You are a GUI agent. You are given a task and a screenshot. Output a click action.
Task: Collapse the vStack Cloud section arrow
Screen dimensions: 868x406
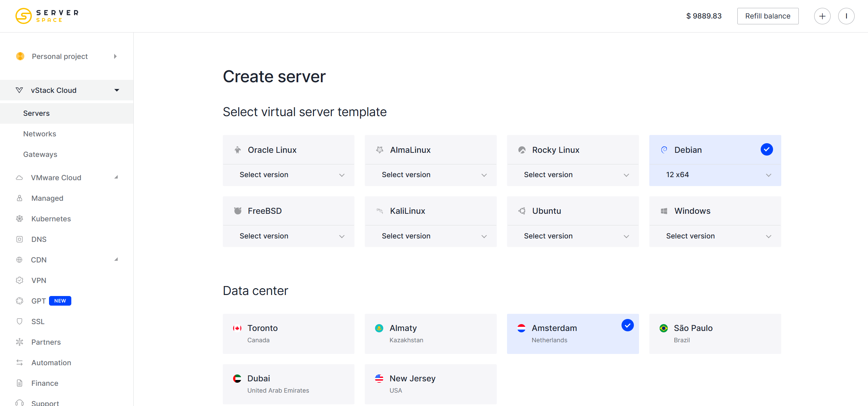(x=117, y=90)
